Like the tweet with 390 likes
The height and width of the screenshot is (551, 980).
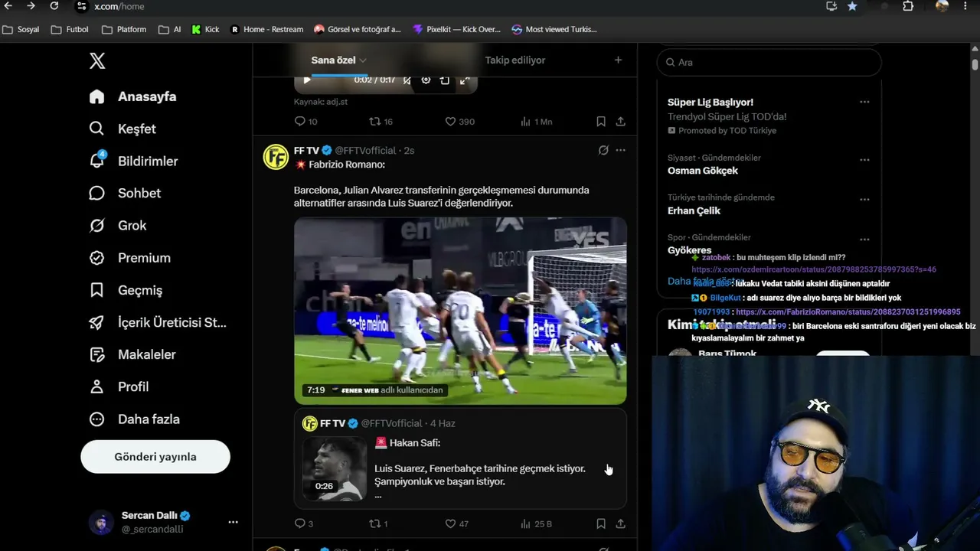click(460, 122)
